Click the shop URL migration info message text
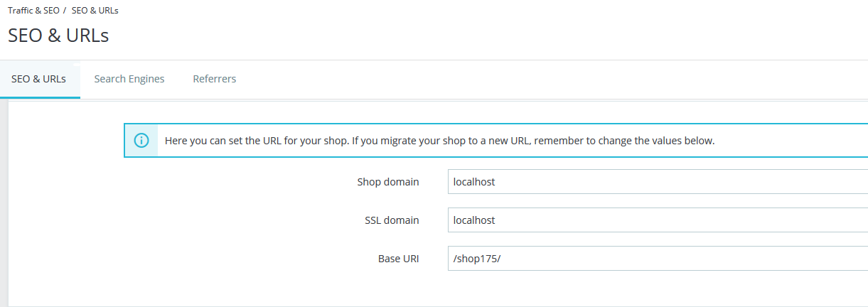The width and height of the screenshot is (868, 307). click(439, 141)
